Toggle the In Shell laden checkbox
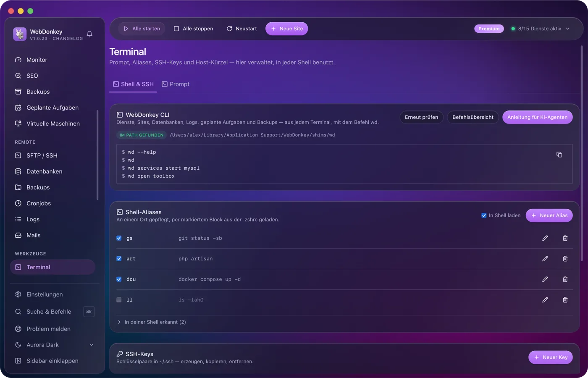588x378 pixels. tap(484, 215)
